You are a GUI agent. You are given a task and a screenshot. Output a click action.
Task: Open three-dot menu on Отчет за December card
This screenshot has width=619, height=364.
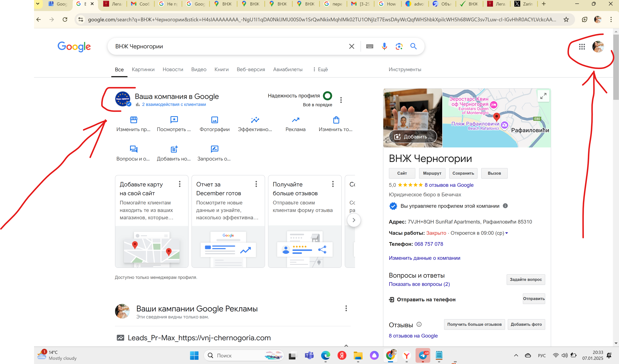pos(256,184)
